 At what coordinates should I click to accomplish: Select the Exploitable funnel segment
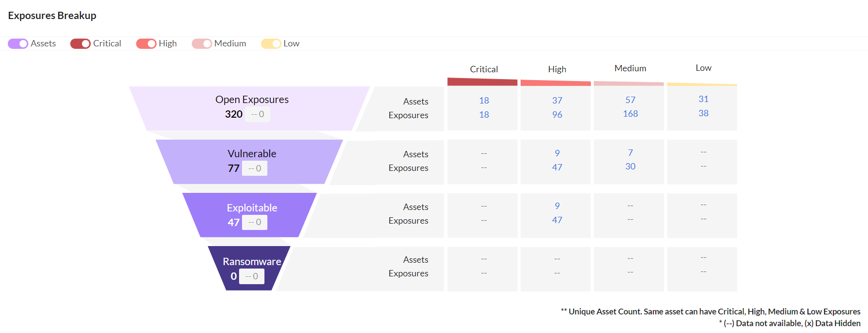pos(249,215)
